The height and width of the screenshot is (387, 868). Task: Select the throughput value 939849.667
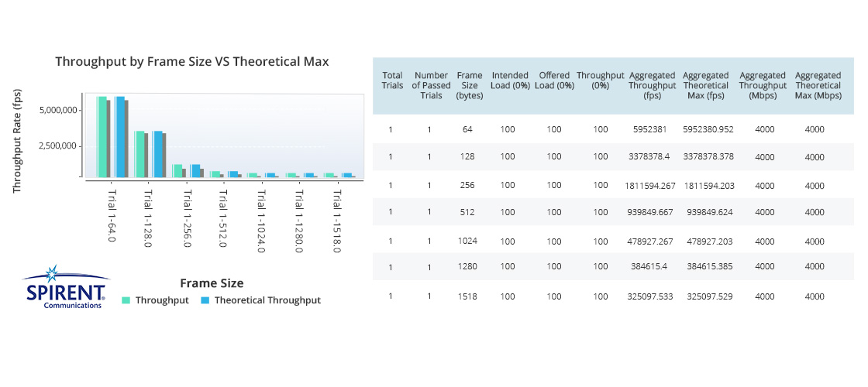[650, 212]
